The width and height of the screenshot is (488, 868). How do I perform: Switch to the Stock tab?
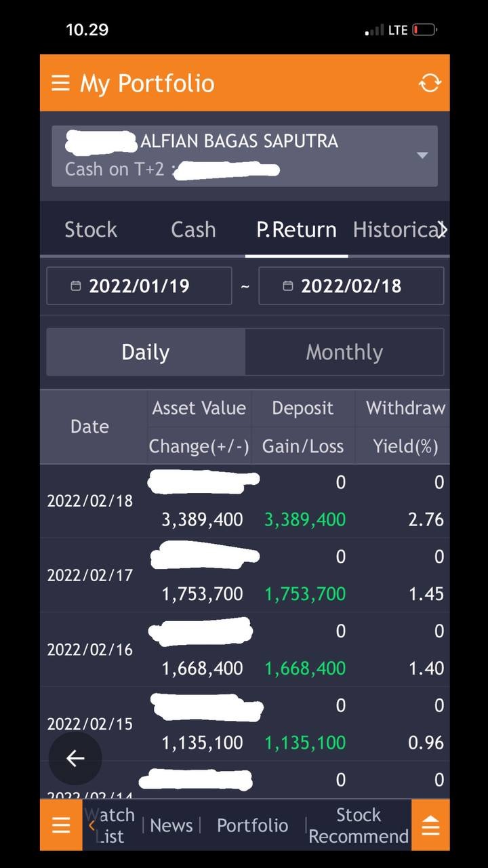[91, 230]
